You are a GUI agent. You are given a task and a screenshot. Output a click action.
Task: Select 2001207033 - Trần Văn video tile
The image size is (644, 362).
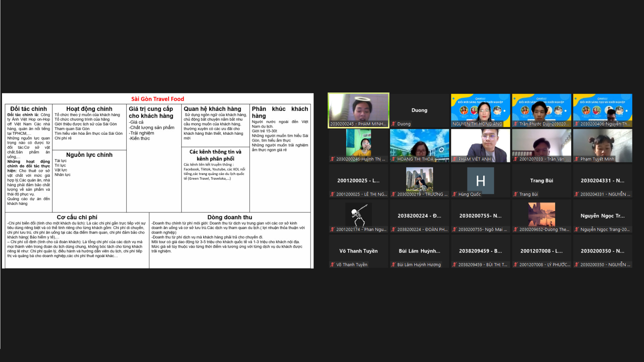pos(542,146)
